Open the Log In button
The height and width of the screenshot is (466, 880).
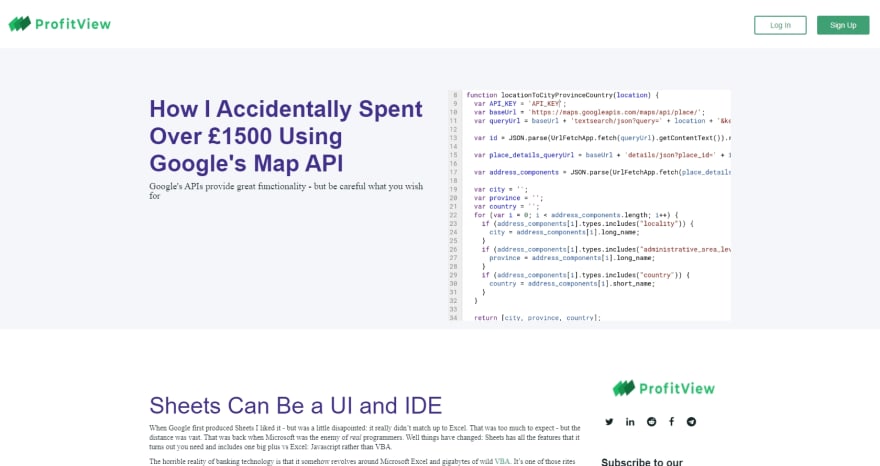coord(780,25)
